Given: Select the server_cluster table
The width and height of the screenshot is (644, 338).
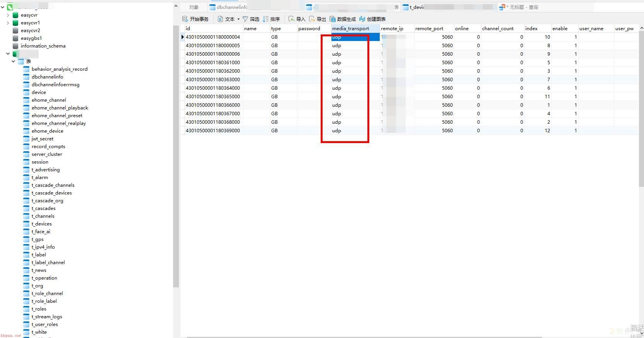Looking at the screenshot, I should point(47,154).
